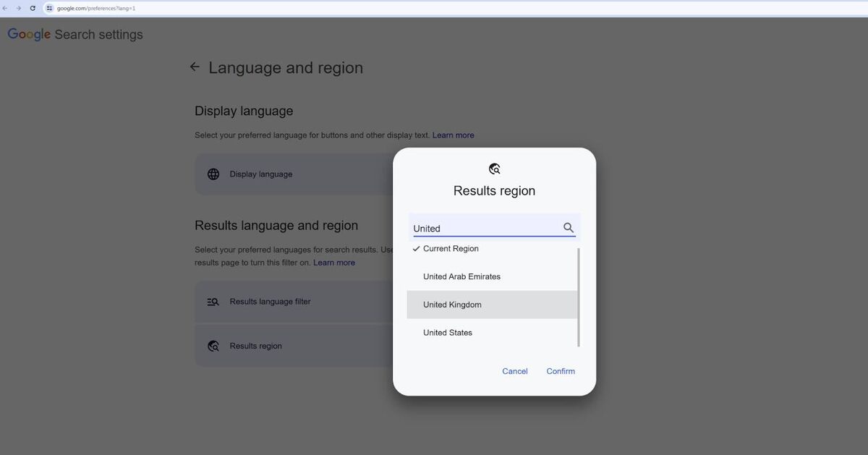Click the Search settings title text
The image size is (868, 455).
coord(98,35)
